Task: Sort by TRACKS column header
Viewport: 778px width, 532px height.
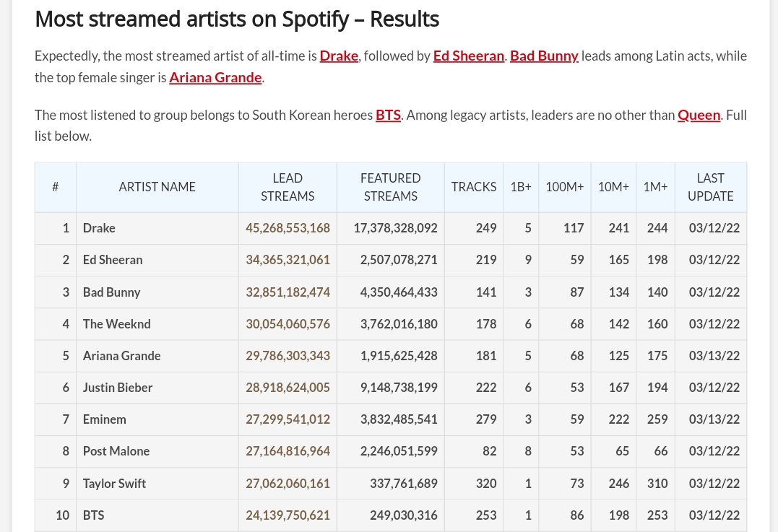Action: pos(474,188)
